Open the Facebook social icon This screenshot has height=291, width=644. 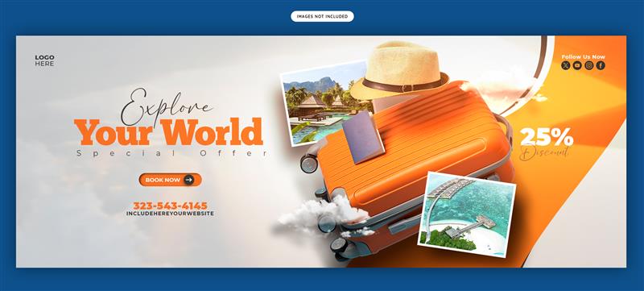click(x=601, y=65)
